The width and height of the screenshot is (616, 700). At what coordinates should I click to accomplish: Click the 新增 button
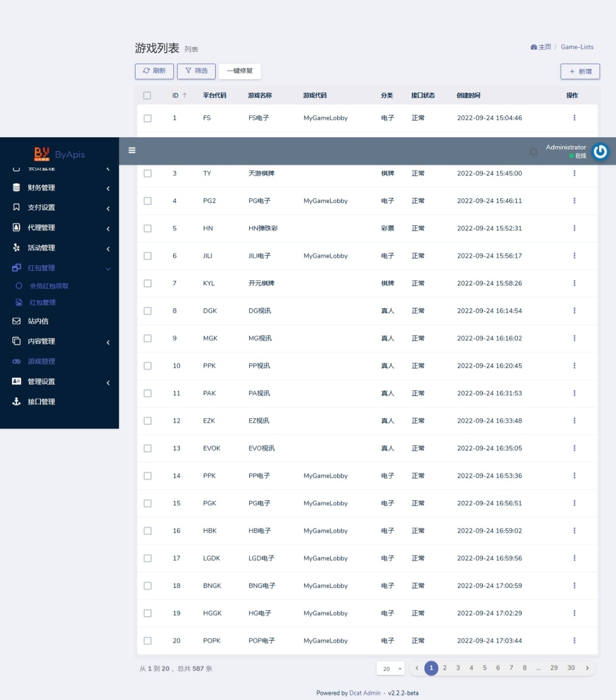point(580,72)
